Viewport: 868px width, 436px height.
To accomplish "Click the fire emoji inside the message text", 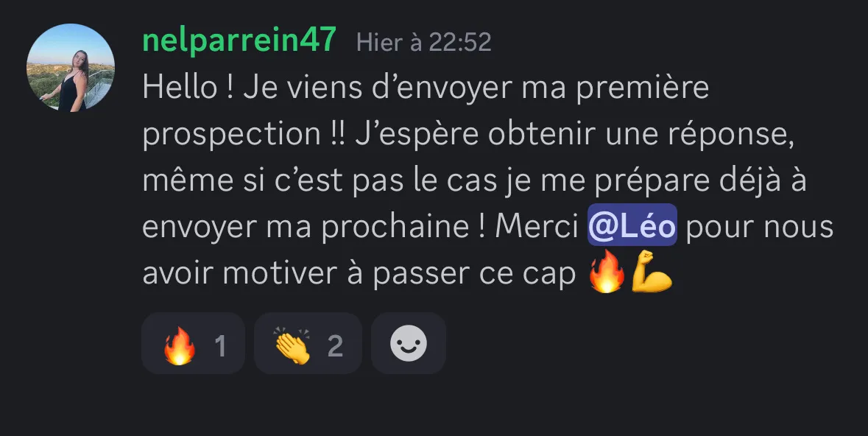I will pyautogui.click(x=607, y=272).
